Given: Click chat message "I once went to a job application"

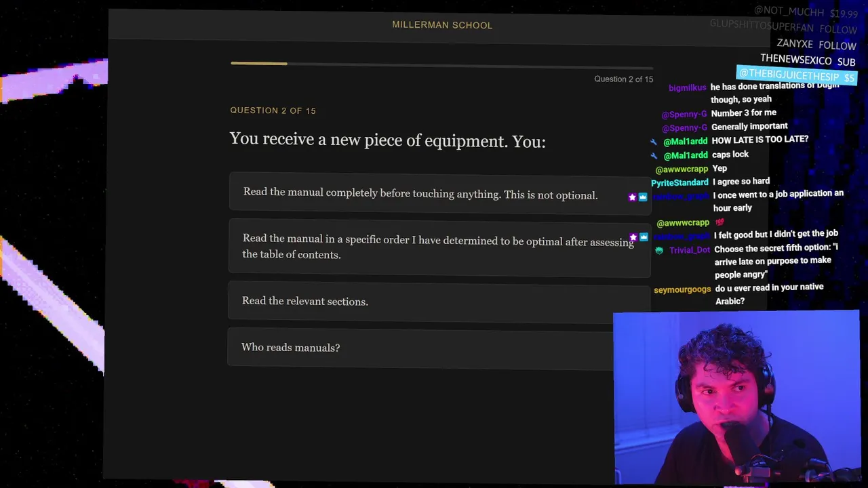Looking at the screenshot, I should point(778,201).
